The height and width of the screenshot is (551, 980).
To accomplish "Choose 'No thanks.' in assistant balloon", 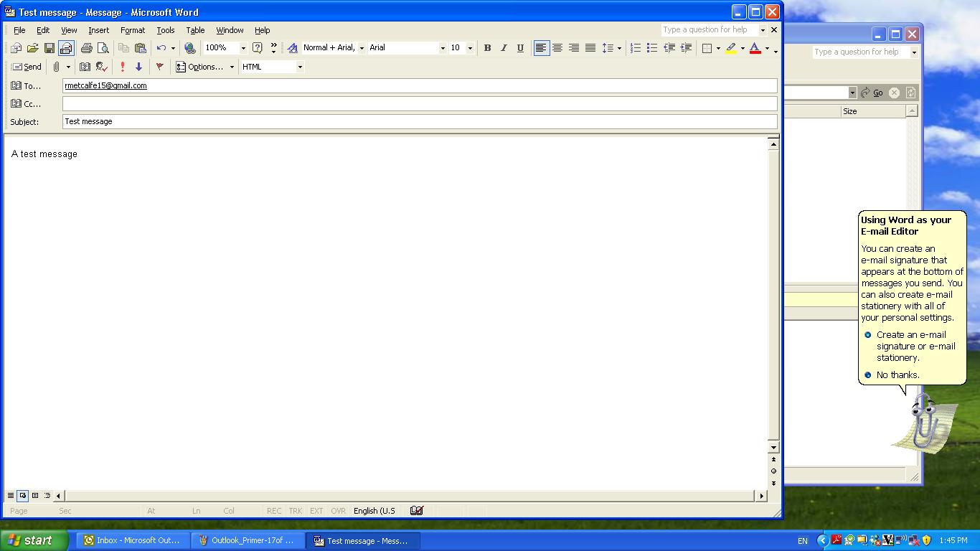I will (x=897, y=375).
